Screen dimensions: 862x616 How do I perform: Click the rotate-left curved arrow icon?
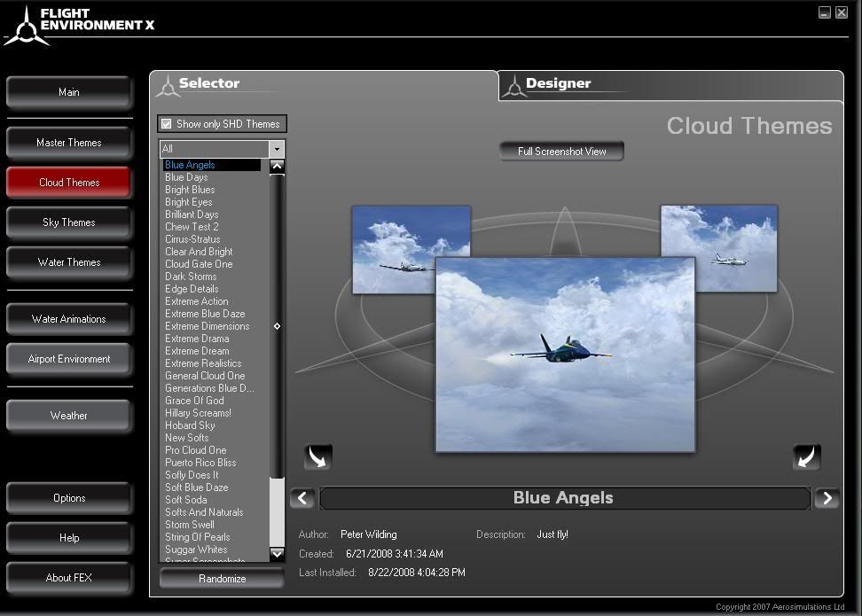coord(317,457)
